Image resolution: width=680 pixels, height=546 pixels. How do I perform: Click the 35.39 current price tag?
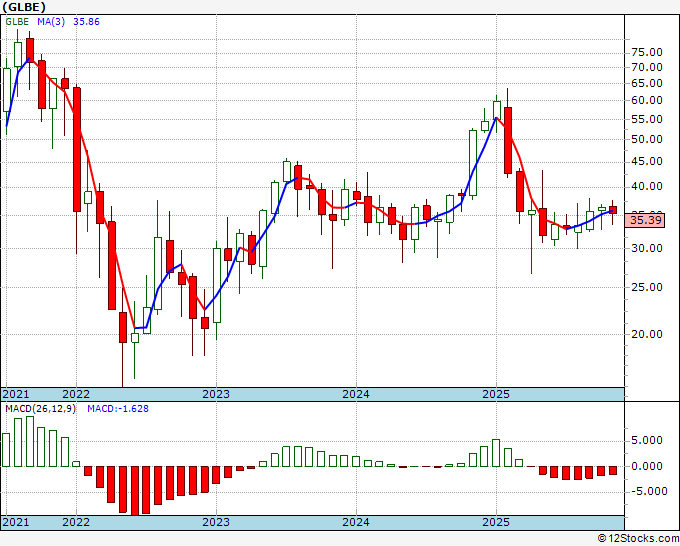[x=646, y=220]
